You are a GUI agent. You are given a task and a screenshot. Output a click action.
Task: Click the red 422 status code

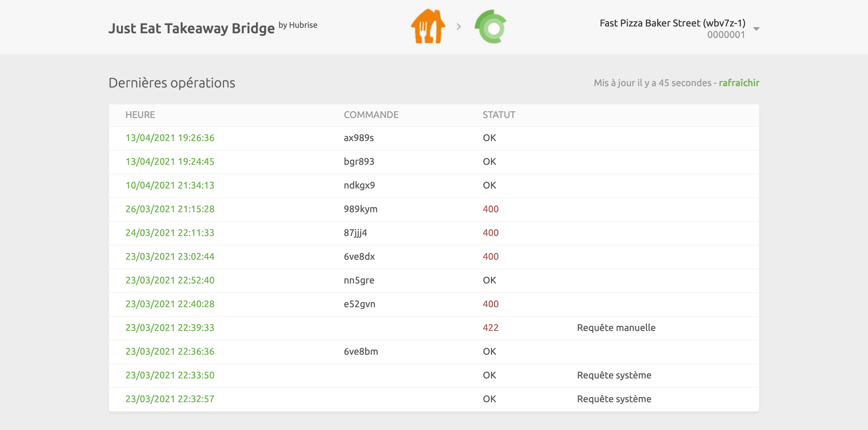point(491,328)
